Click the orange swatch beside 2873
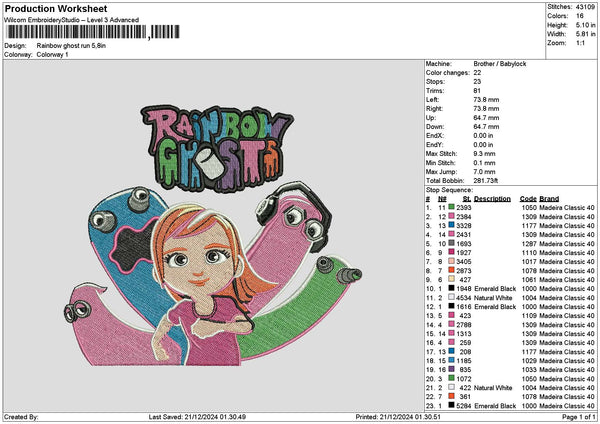 click(x=452, y=271)
